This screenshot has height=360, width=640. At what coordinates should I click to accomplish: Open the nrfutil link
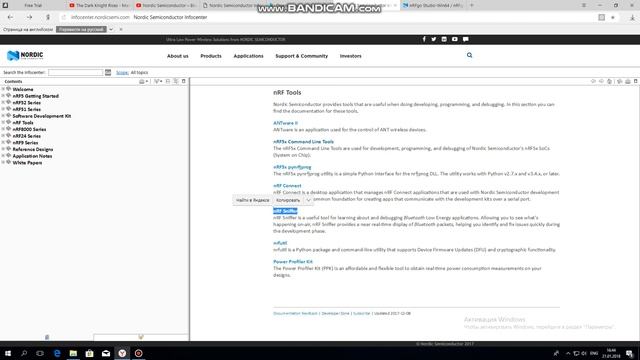click(x=280, y=243)
